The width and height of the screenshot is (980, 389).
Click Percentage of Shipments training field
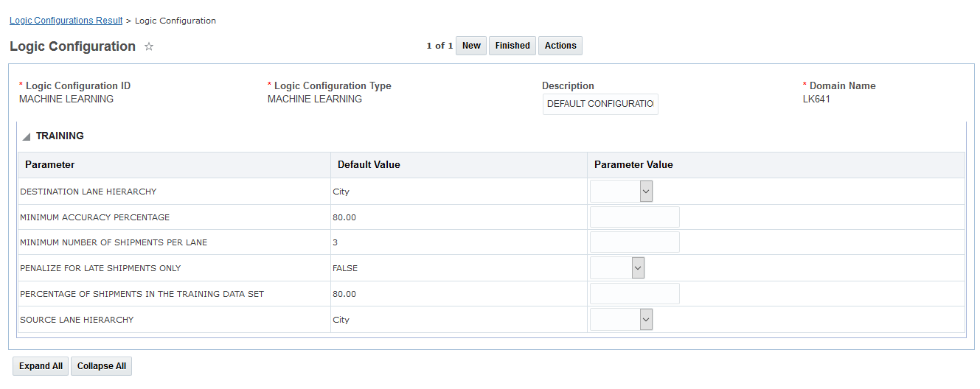[x=634, y=294]
